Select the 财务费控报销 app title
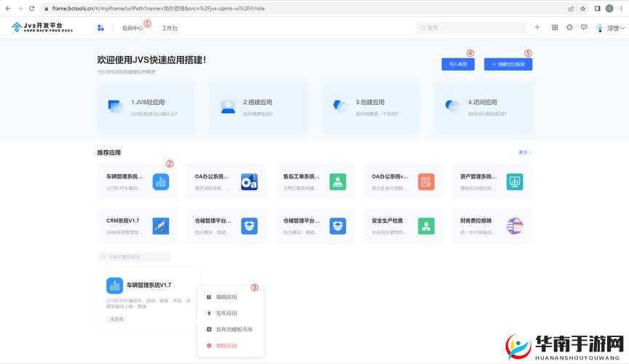The height and width of the screenshot is (364, 629). (x=475, y=221)
